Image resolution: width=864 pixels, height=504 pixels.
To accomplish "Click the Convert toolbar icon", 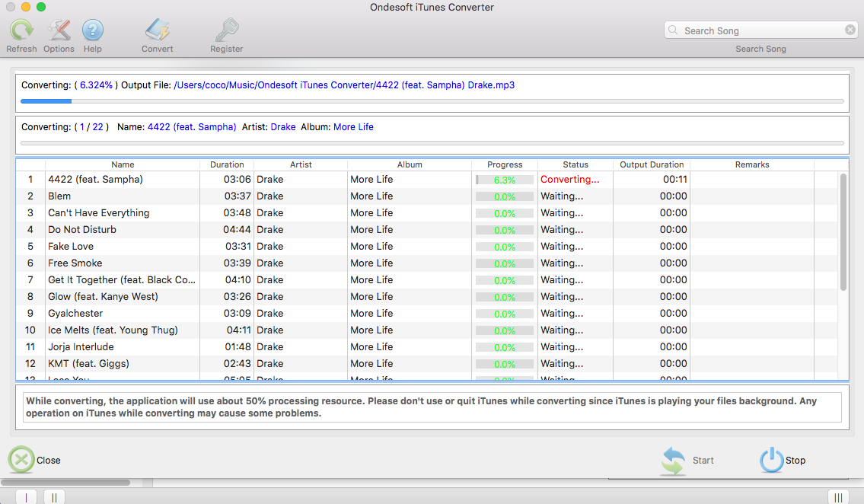I will [157, 30].
